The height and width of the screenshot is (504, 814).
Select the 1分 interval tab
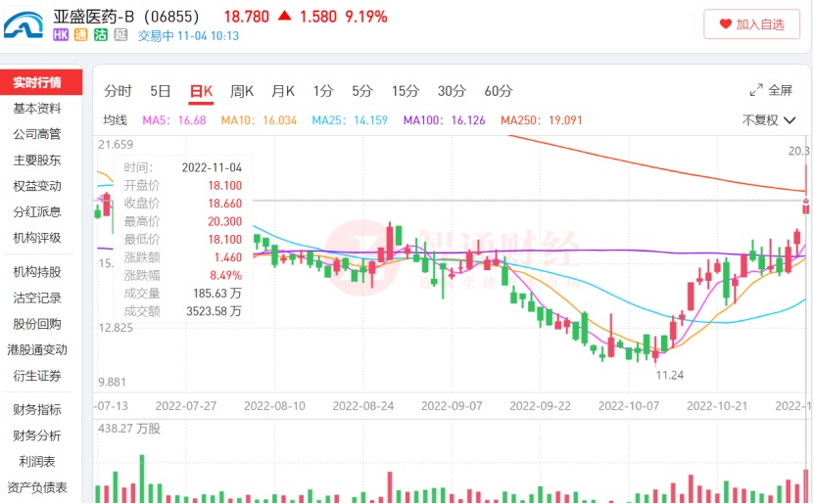[x=322, y=91]
